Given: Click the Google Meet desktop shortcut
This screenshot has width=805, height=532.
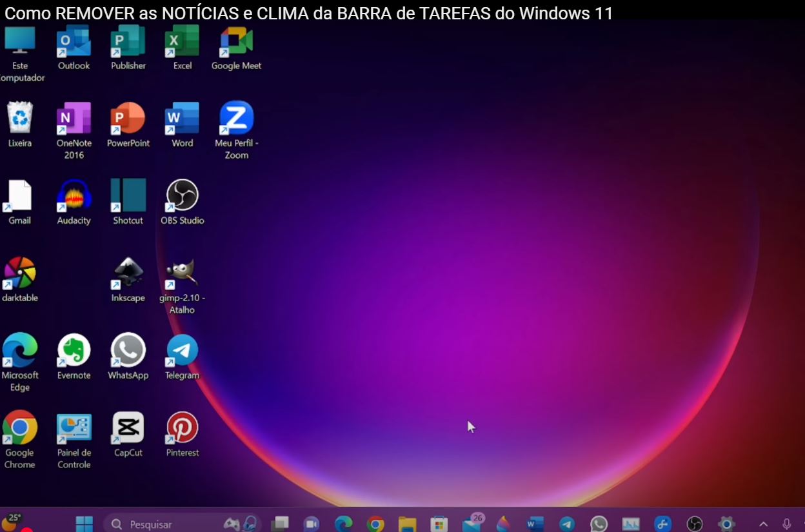Looking at the screenshot, I should [x=237, y=48].
